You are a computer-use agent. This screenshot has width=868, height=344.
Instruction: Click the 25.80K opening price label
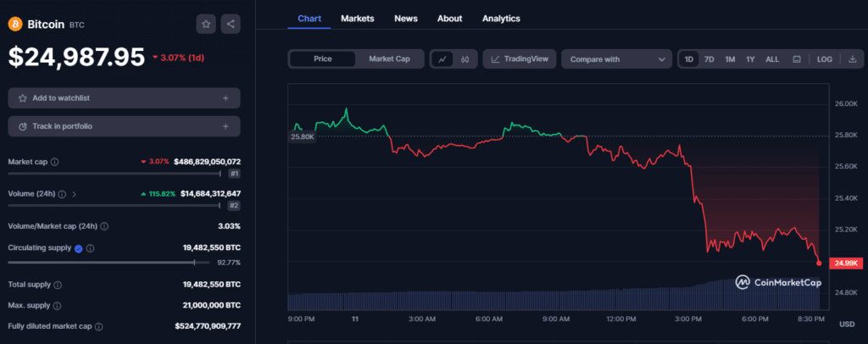point(303,136)
